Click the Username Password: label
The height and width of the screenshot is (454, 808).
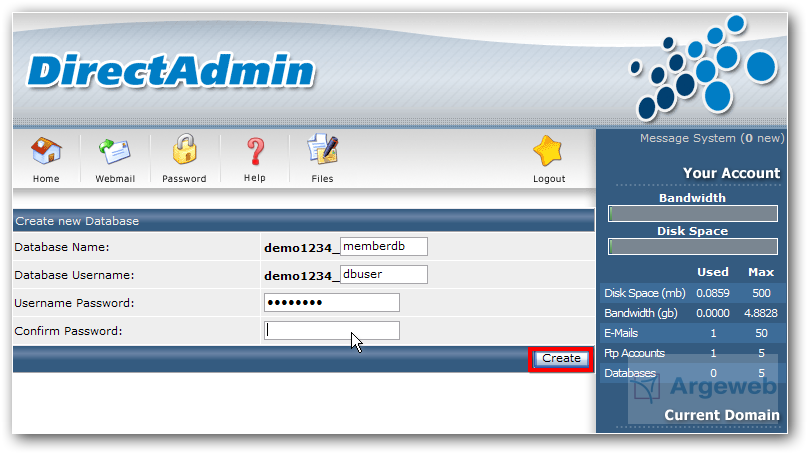74,303
